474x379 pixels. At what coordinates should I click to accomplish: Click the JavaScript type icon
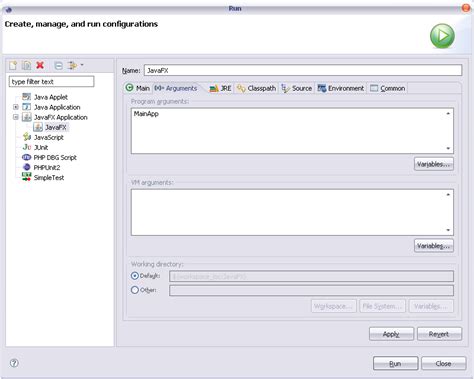[27, 137]
